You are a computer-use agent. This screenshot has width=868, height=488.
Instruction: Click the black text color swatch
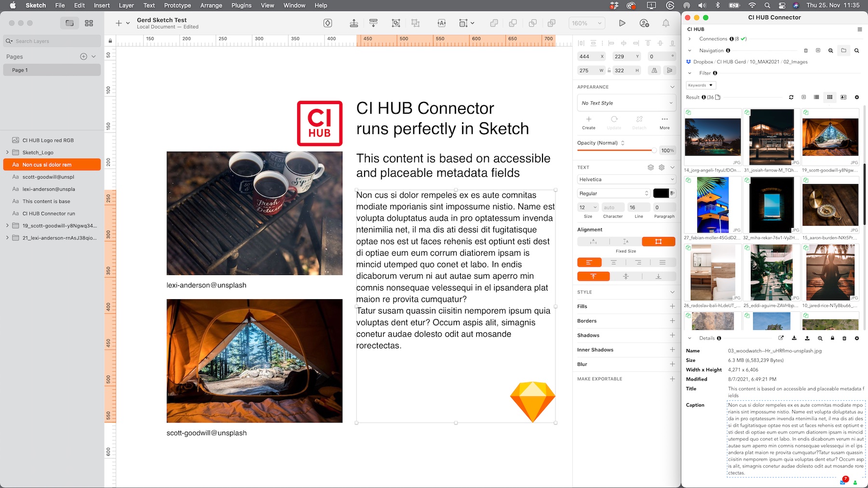click(661, 193)
